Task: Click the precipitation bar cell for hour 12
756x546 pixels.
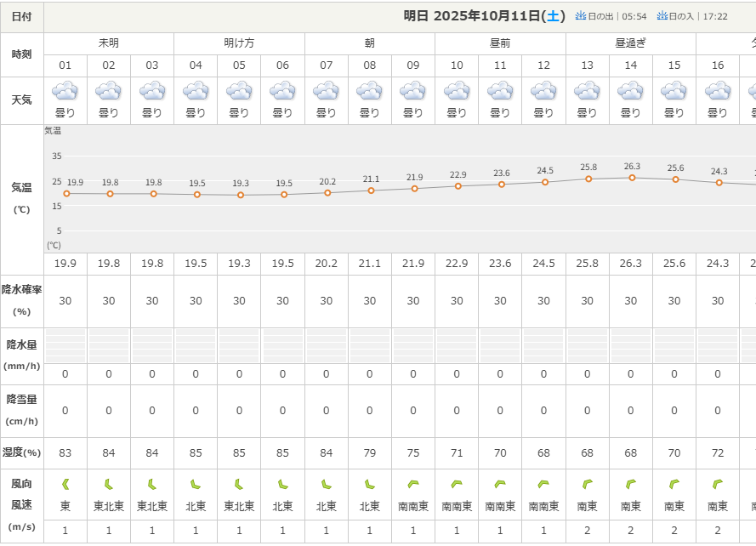Action: tap(543, 345)
